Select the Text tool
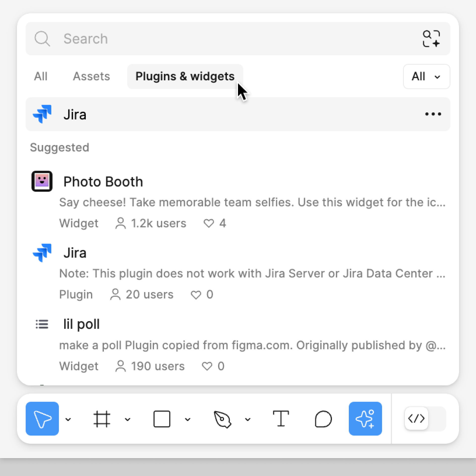 coord(281,419)
